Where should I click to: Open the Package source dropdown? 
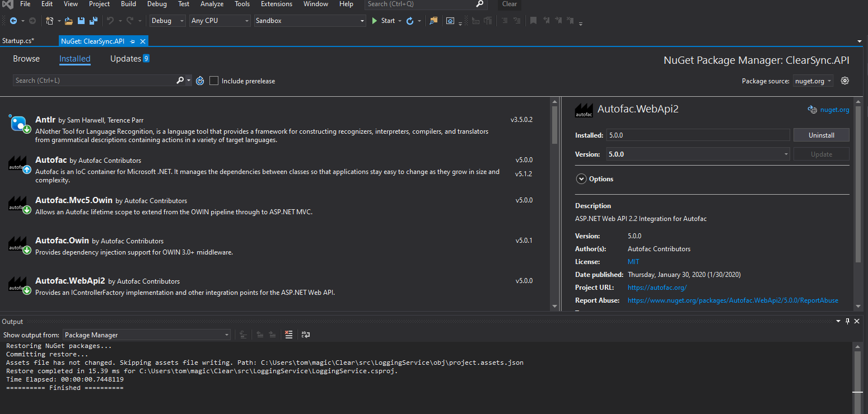813,81
